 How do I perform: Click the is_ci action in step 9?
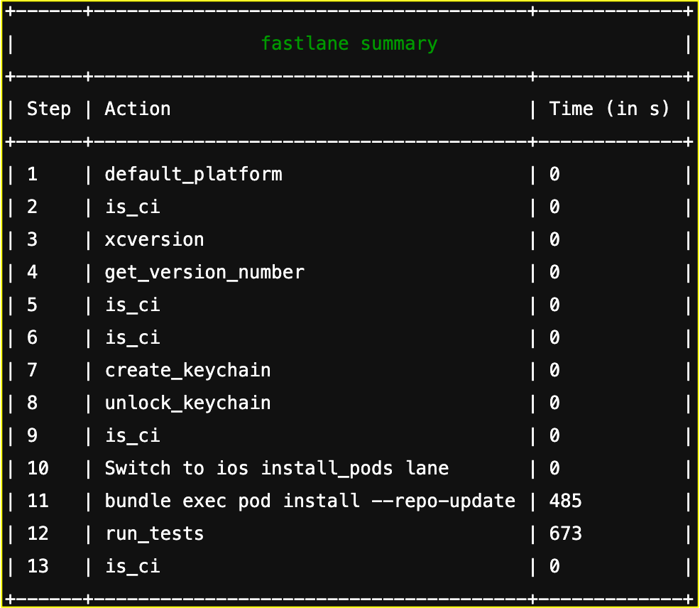coord(132,435)
